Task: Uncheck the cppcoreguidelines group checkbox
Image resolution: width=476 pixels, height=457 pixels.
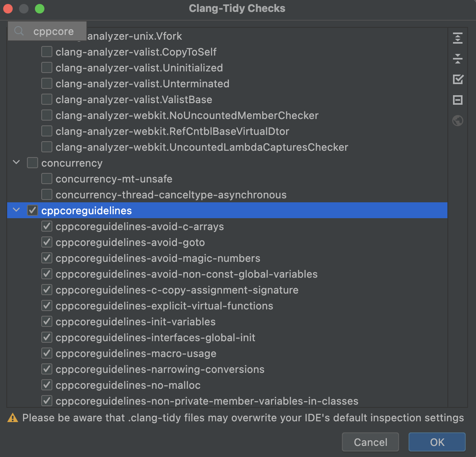Action: (33, 210)
